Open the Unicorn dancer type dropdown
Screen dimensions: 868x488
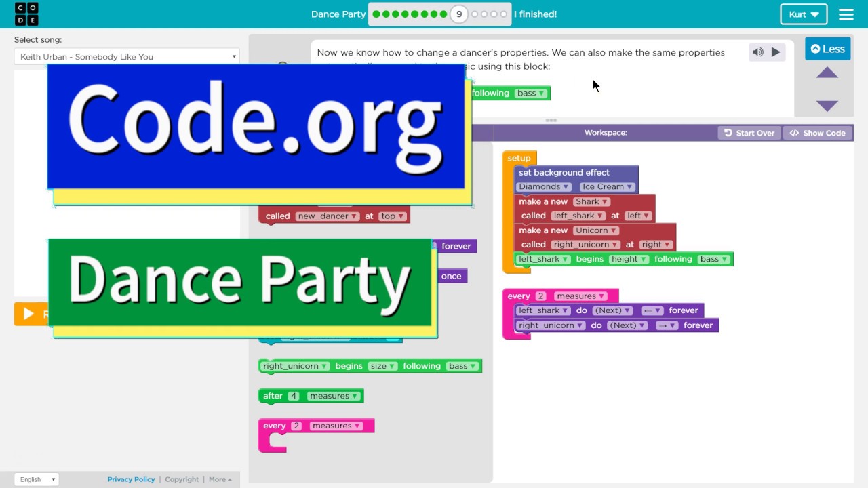point(597,230)
